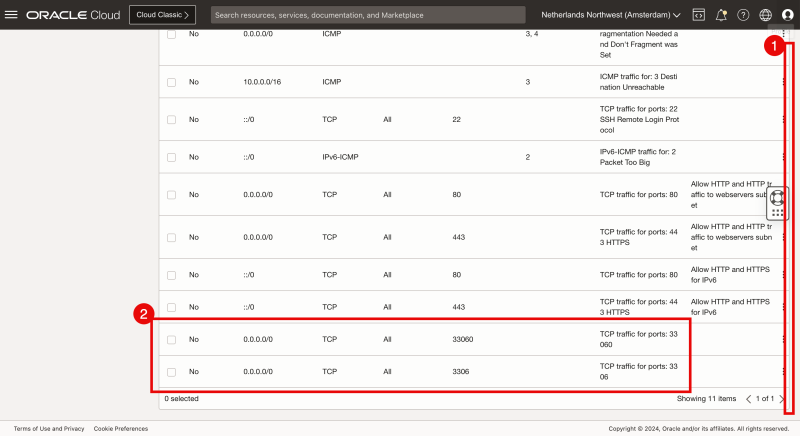
Task: Click the Cloud Classic button
Action: [x=162, y=15]
